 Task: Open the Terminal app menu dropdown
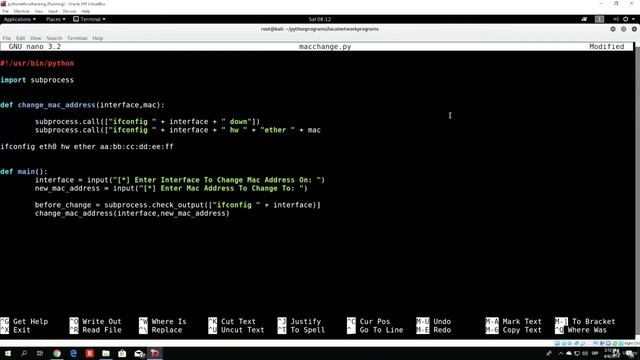[89, 19]
